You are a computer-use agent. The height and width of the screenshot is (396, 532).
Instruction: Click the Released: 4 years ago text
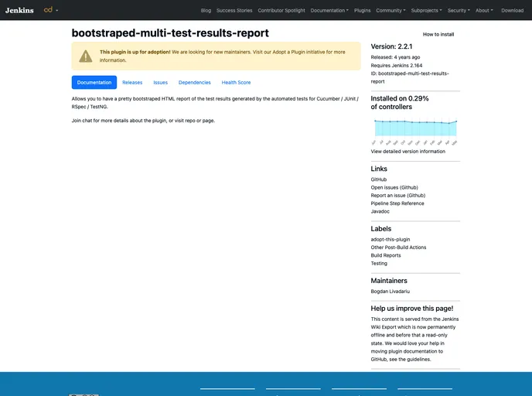coord(395,57)
